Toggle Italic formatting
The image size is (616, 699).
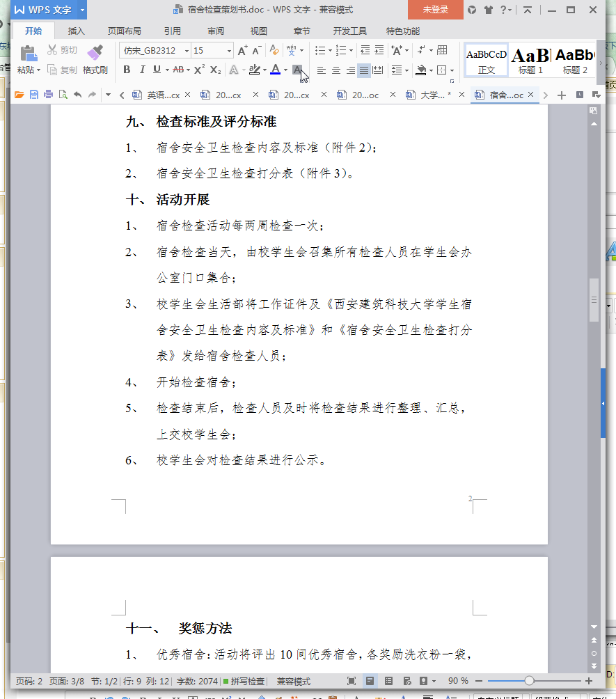tap(142, 70)
